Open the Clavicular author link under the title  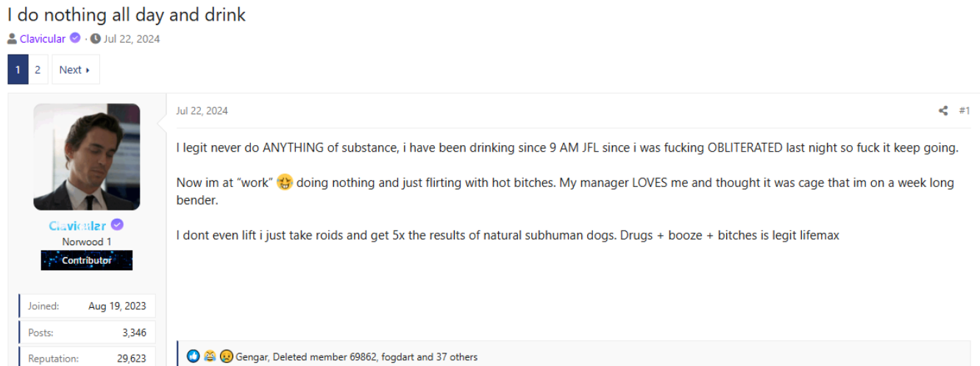[x=43, y=39]
